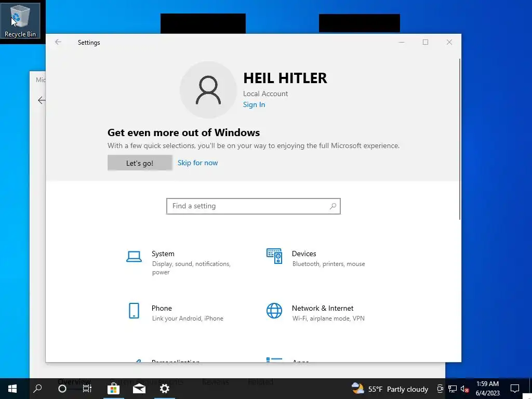Open the clock showing 1:59 AM

pos(487,389)
